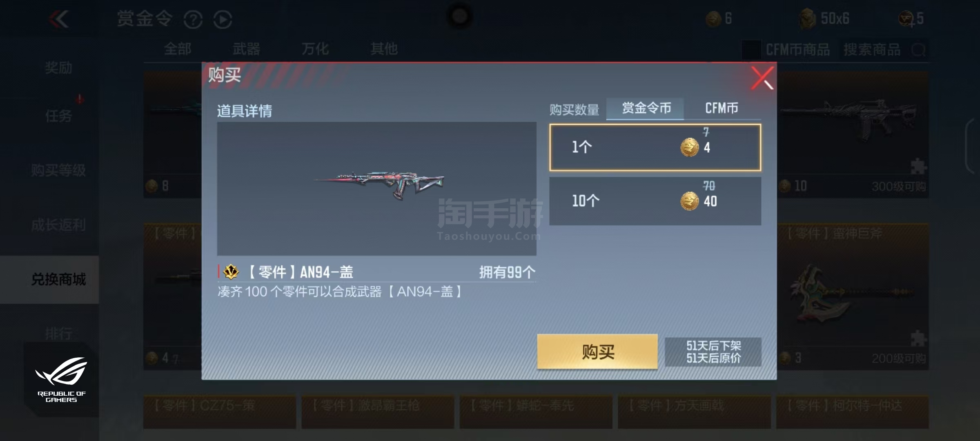Tap the ROG Republic of Gamers logo
This screenshot has width=980, height=441.
61,379
